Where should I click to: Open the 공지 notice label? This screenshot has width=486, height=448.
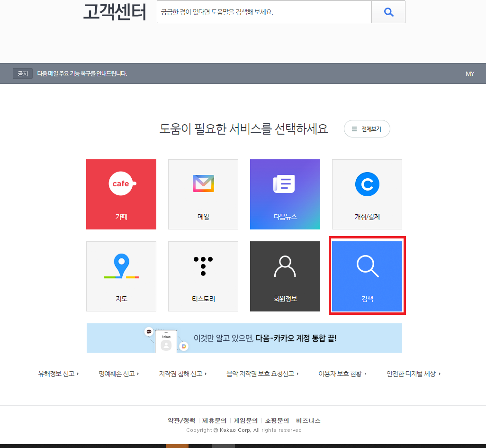tap(23, 73)
